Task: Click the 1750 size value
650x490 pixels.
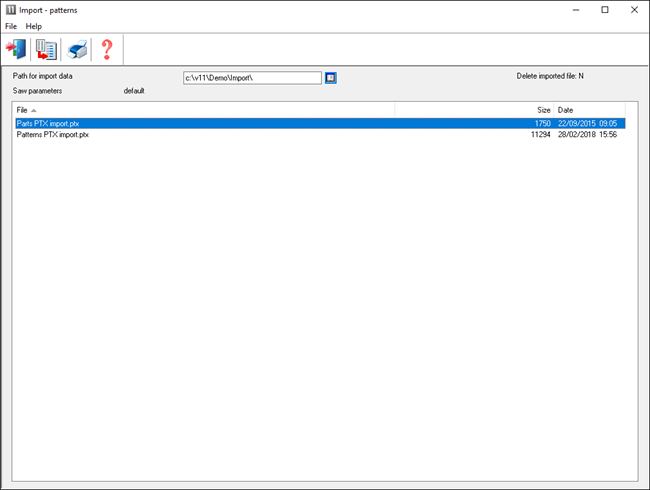Action: [x=542, y=123]
